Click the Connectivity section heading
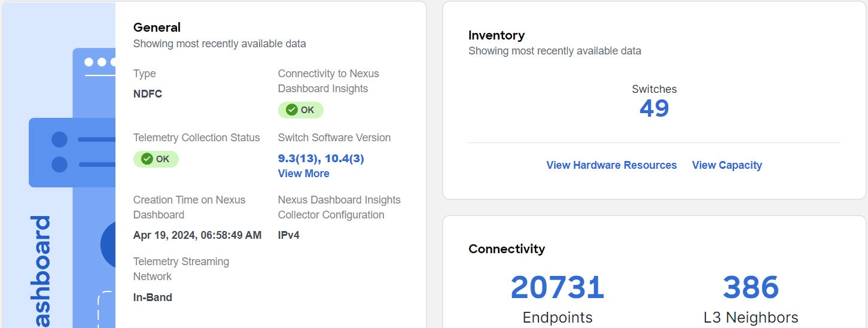 click(x=507, y=249)
